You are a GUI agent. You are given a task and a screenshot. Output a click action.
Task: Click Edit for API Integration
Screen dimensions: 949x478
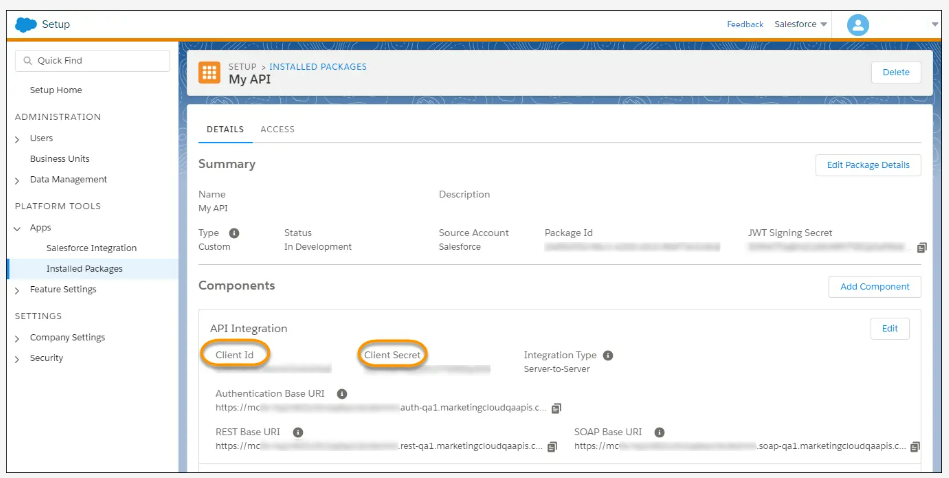point(890,329)
